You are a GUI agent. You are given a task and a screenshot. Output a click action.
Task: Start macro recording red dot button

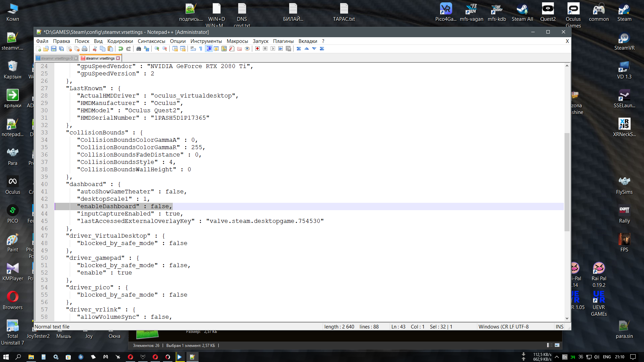[x=258, y=49]
